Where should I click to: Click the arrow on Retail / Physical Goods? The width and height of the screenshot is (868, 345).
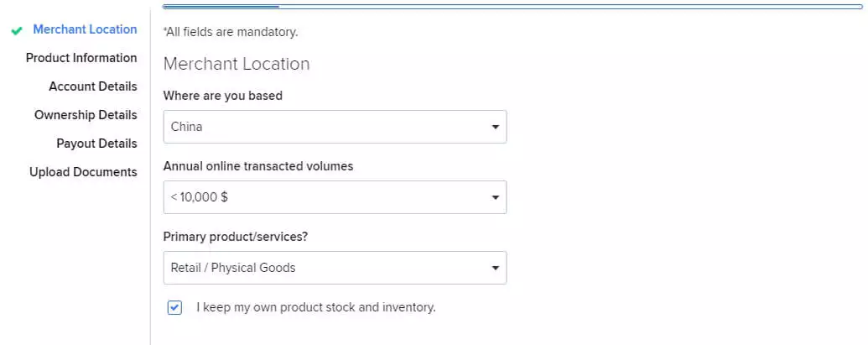[495, 268]
